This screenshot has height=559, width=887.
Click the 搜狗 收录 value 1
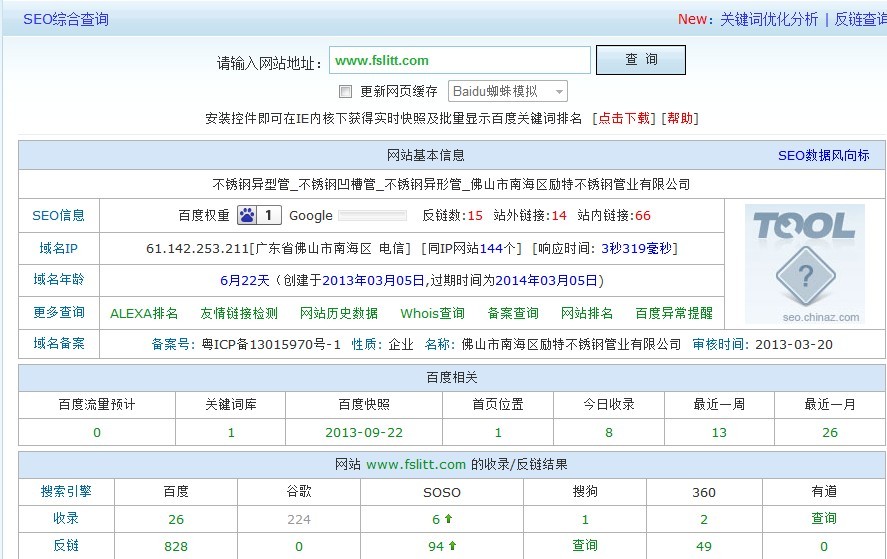[x=585, y=519]
